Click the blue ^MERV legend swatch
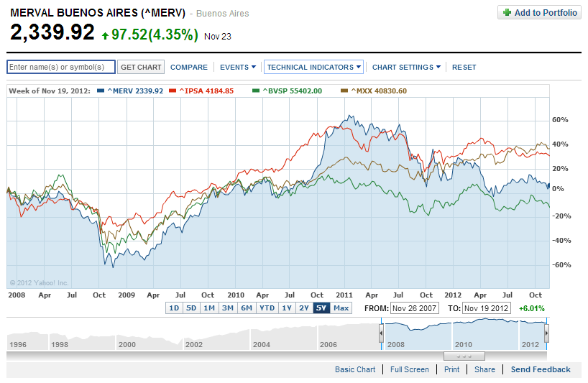The image size is (588, 383). (101, 91)
